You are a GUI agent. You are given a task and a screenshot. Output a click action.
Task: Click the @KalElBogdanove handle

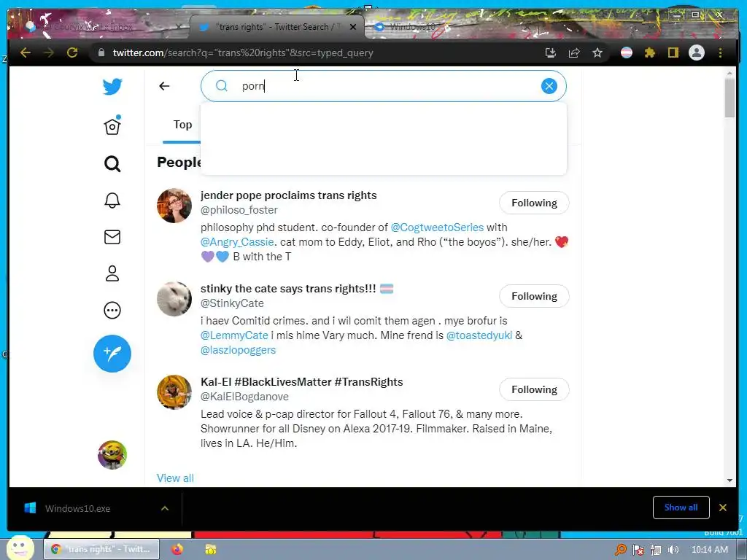click(x=244, y=397)
